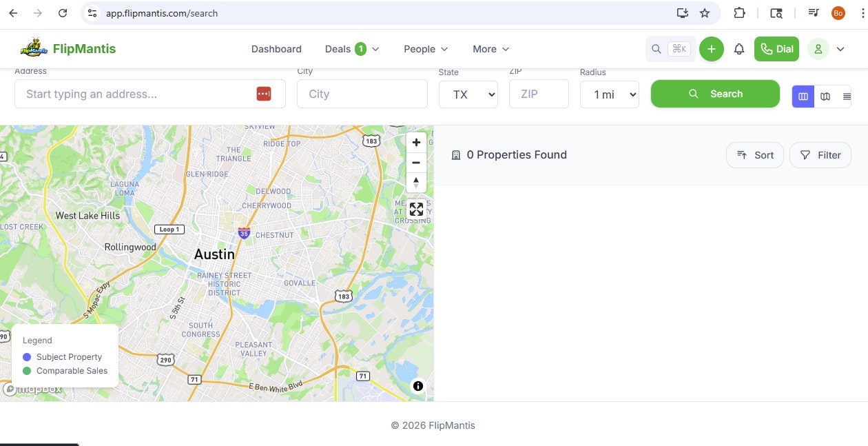Open the Filter options
This screenshot has height=446, width=868.
(820, 154)
